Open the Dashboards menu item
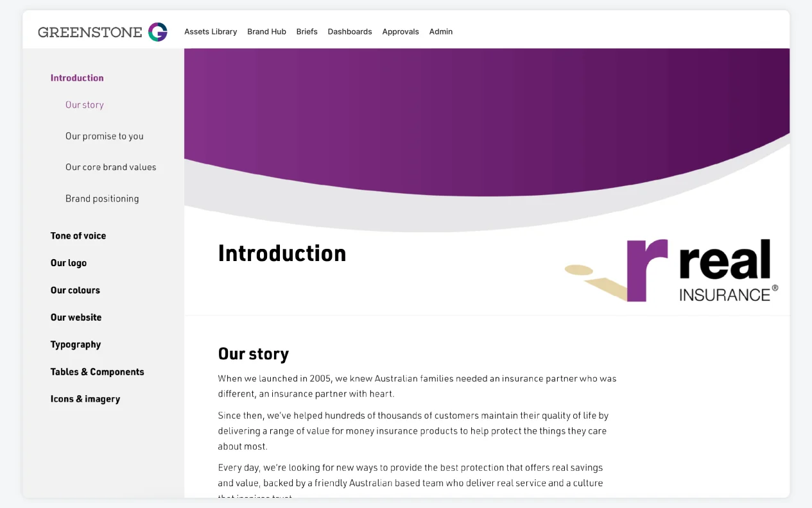Image resolution: width=812 pixels, height=508 pixels. pyautogui.click(x=350, y=31)
